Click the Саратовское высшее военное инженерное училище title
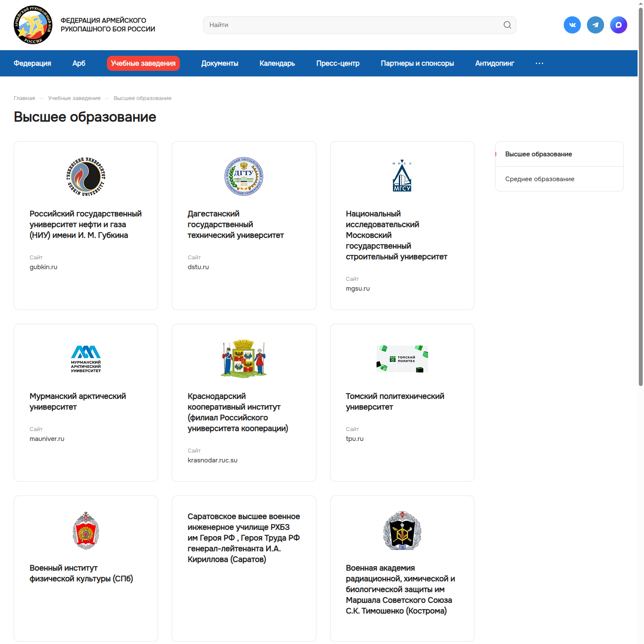The height and width of the screenshot is (644, 644). (x=244, y=538)
